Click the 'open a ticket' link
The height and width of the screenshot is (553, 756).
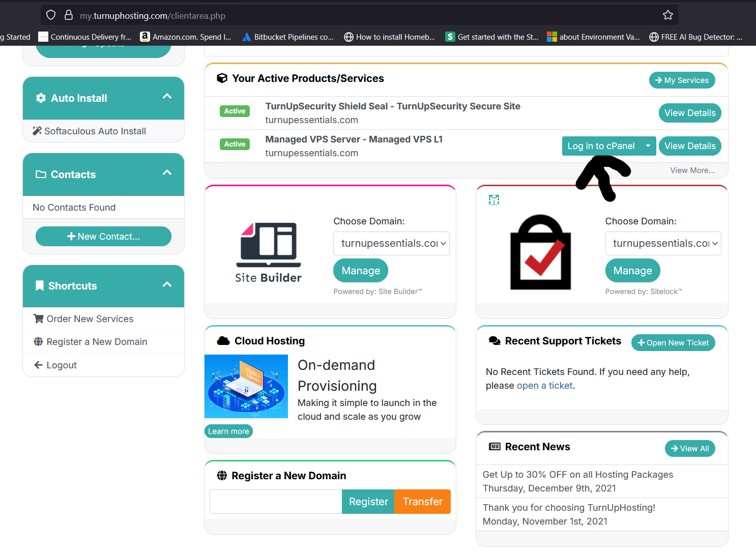pos(545,386)
